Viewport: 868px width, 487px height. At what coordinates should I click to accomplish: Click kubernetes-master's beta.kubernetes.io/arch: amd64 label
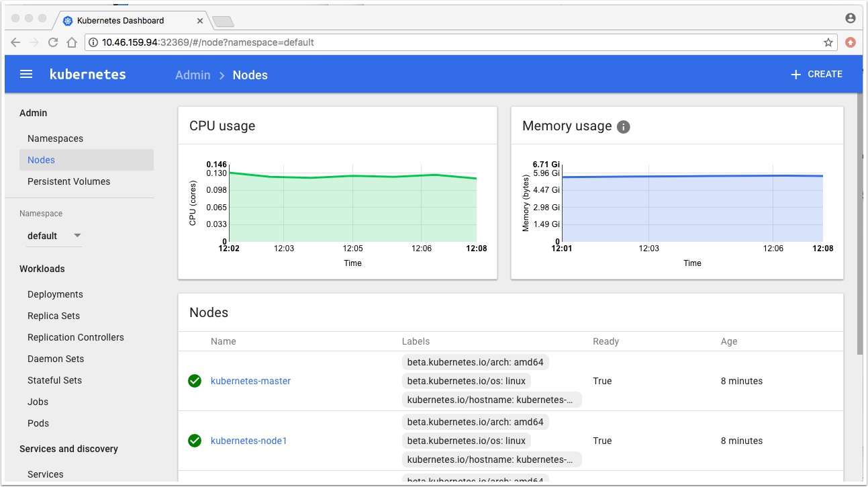pos(475,362)
